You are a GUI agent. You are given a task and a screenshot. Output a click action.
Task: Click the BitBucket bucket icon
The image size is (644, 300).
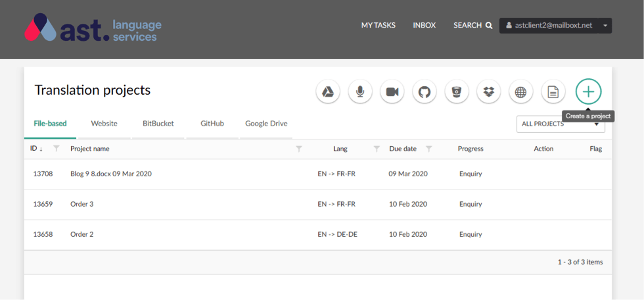point(456,91)
